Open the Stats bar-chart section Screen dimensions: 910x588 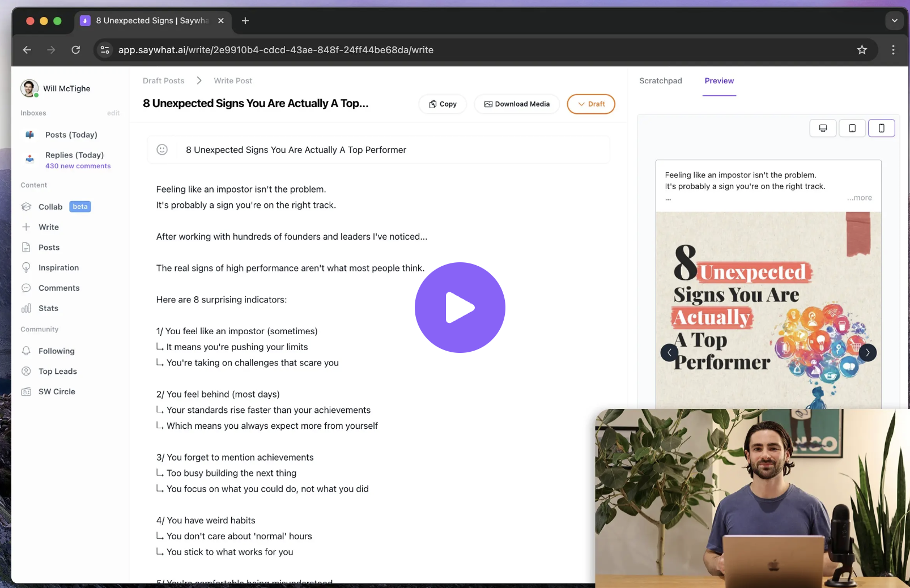point(27,308)
